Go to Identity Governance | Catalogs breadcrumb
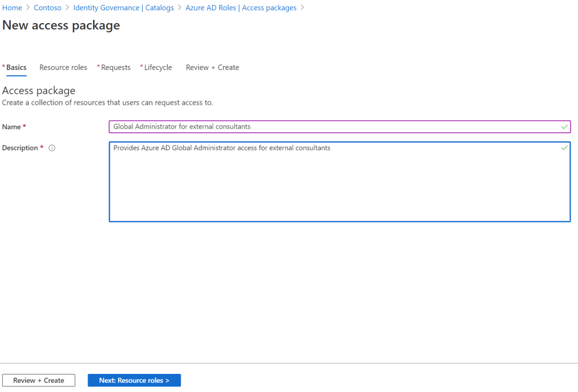Viewport: 578px width, 392px height. pos(124,8)
